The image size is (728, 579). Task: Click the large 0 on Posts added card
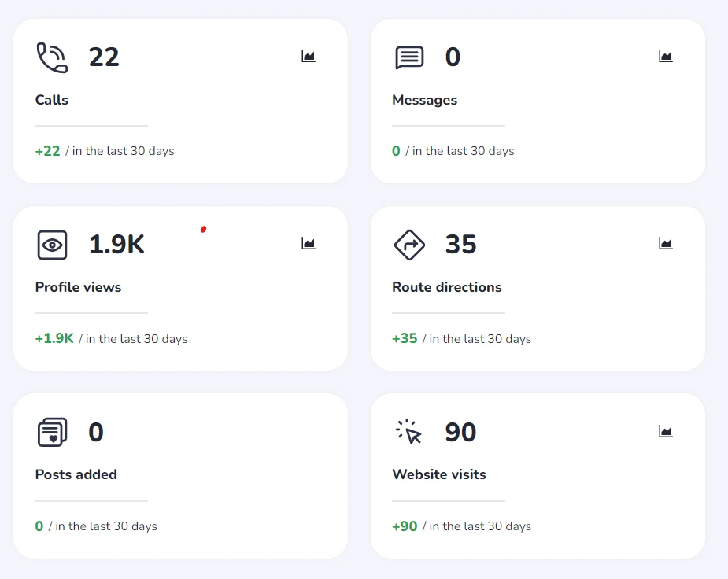96,432
